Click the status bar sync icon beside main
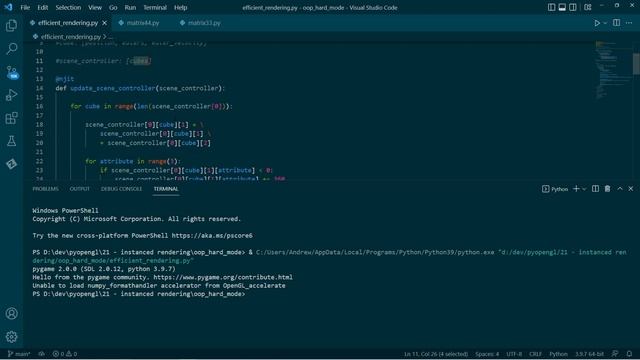Screen dimensions: 640x360 [x=42, y=354]
